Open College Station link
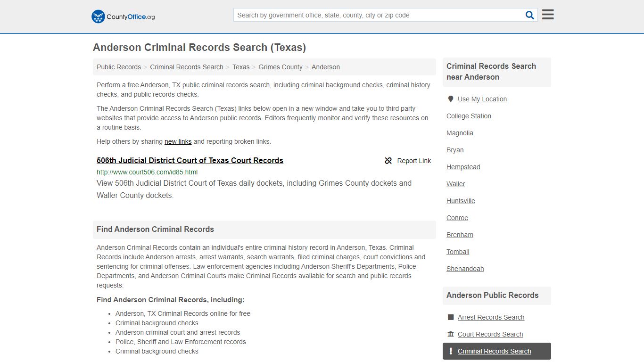The width and height of the screenshot is (644, 362). pos(469,116)
